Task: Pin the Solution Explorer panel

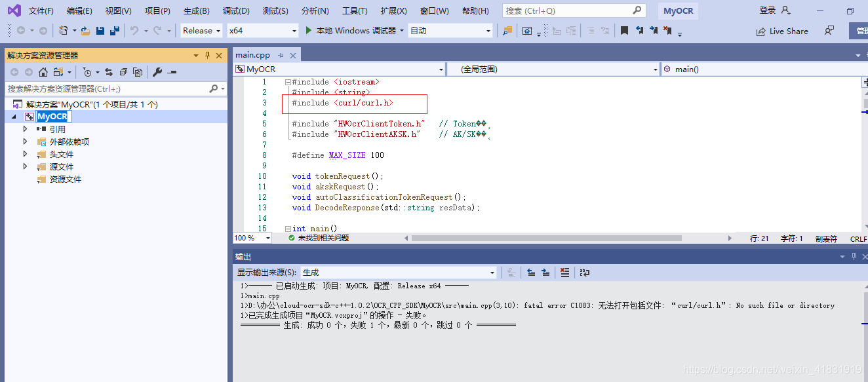Action: (x=207, y=54)
